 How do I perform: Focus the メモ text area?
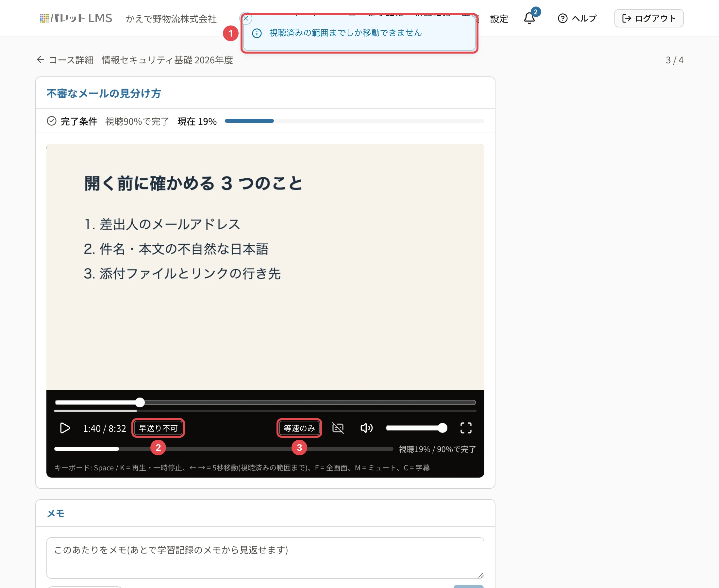click(x=265, y=558)
